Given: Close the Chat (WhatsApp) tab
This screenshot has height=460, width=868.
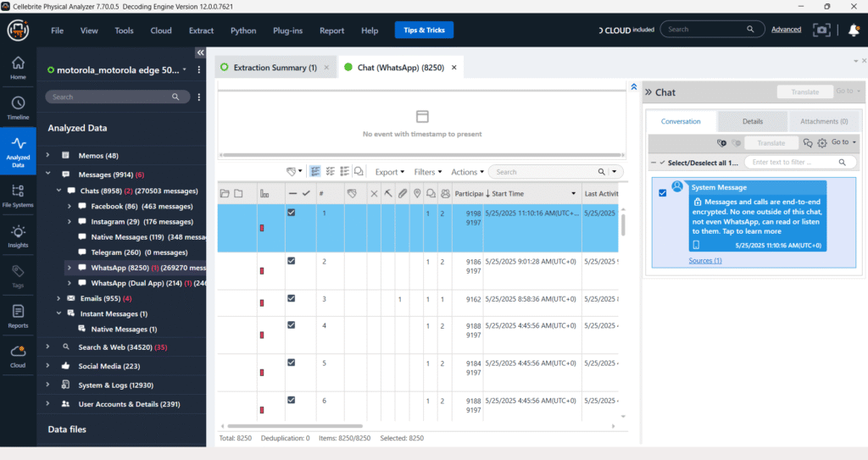Looking at the screenshot, I should click(x=454, y=68).
